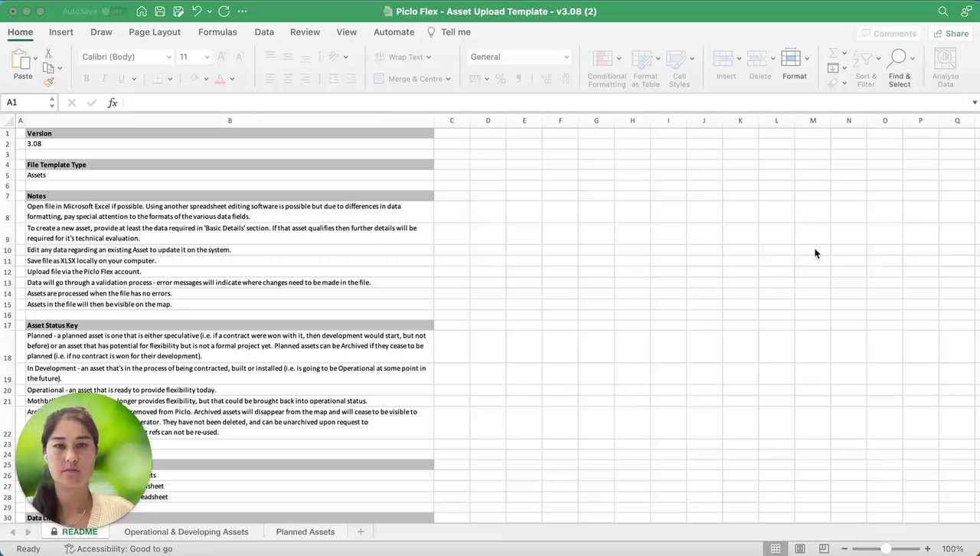The width and height of the screenshot is (980, 556).
Task: Click the Insert cells icon
Action: [x=723, y=59]
